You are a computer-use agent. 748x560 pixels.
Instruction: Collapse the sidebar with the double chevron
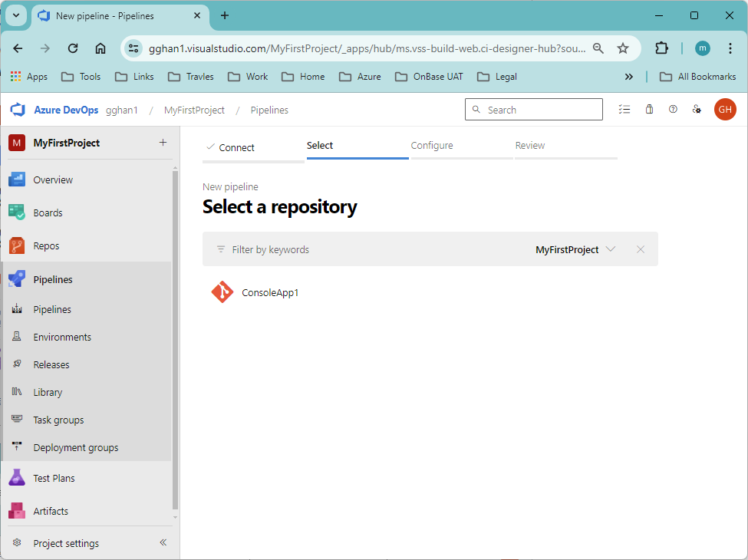pyautogui.click(x=163, y=542)
